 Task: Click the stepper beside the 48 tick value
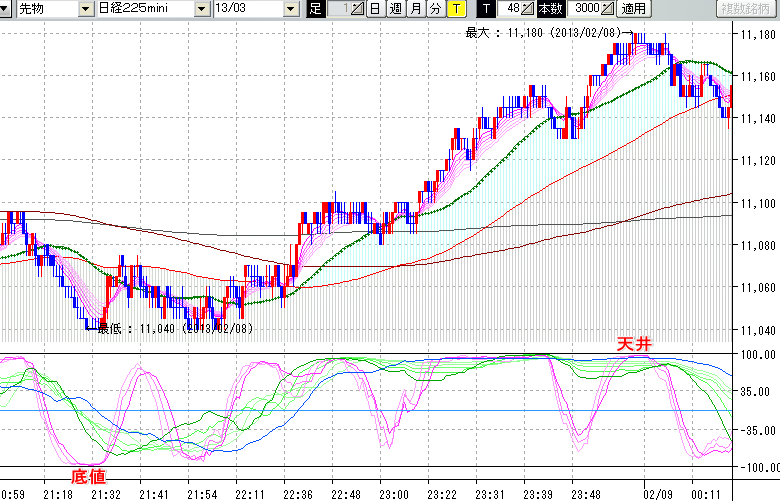tap(529, 9)
